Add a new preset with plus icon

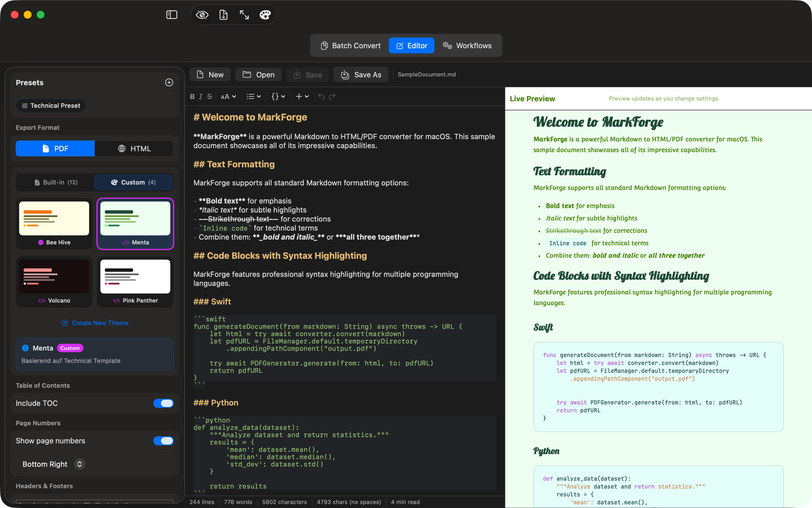click(x=169, y=82)
